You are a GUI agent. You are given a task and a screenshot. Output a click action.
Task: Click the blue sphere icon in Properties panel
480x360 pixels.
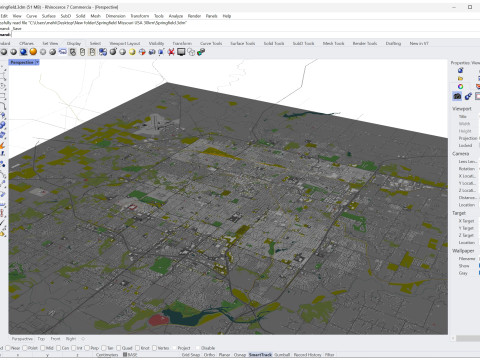tap(460, 70)
